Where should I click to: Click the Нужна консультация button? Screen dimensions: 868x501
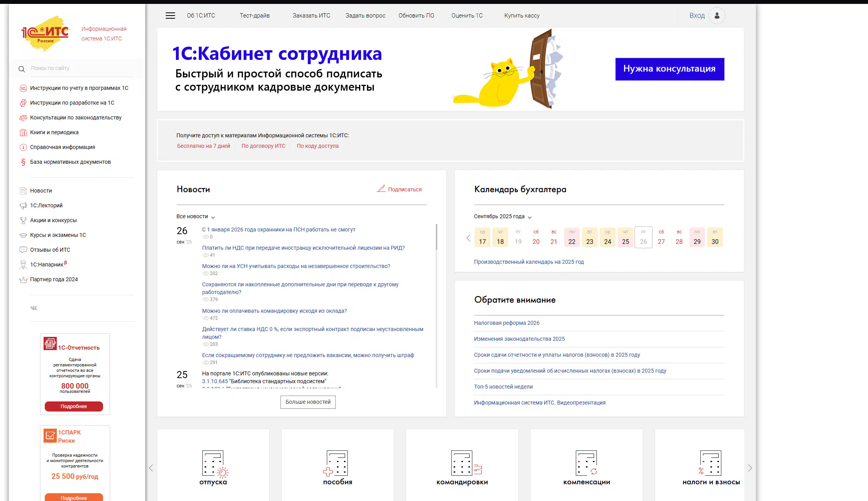pos(669,69)
